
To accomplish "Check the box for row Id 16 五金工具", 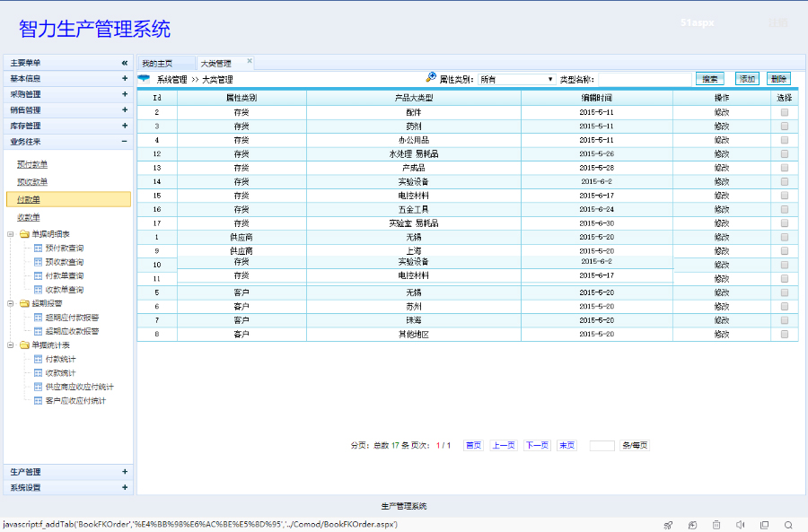I will 785,210.
